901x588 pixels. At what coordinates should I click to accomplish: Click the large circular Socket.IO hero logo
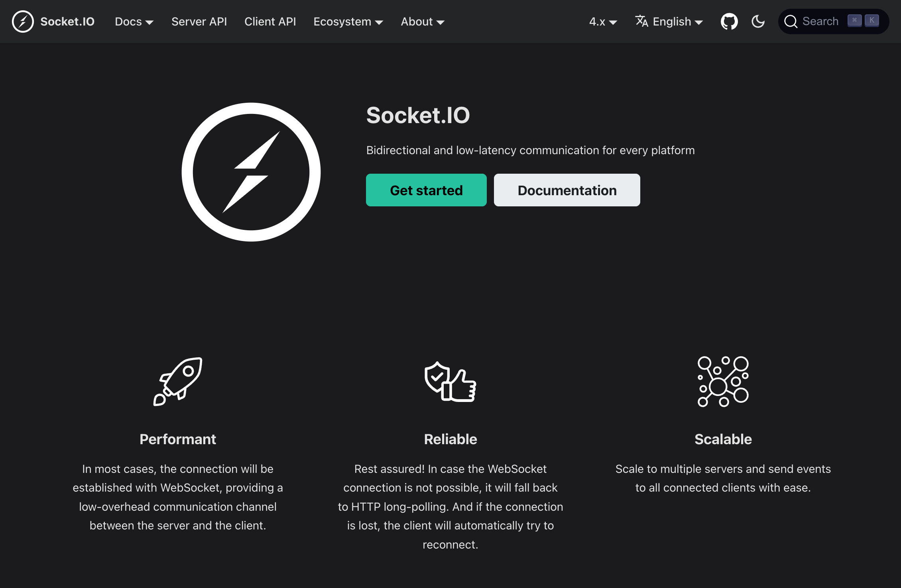pyautogui.click(x=251, y=172)
